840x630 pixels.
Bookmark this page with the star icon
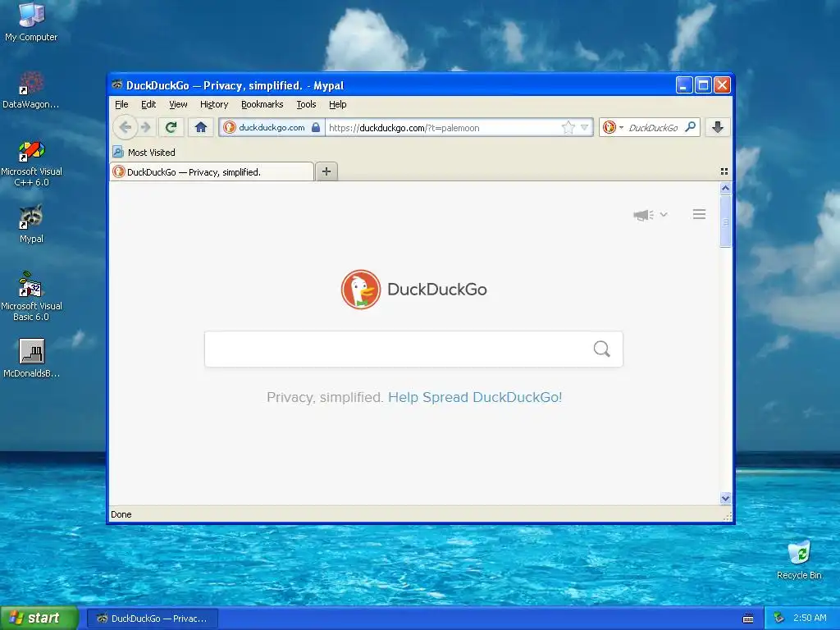tap(568, 127)
